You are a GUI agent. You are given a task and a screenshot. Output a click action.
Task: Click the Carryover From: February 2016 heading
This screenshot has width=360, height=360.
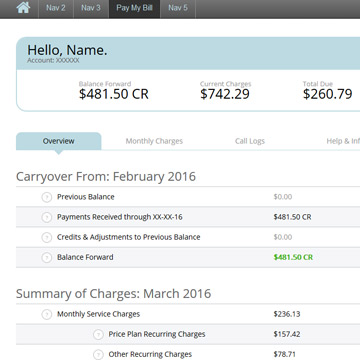pyautogui.click(x=106, y=176)
